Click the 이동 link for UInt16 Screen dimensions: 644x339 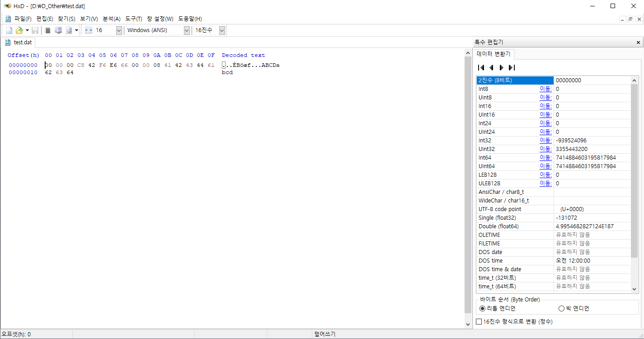pyautogui.click(x=545, y=115)
